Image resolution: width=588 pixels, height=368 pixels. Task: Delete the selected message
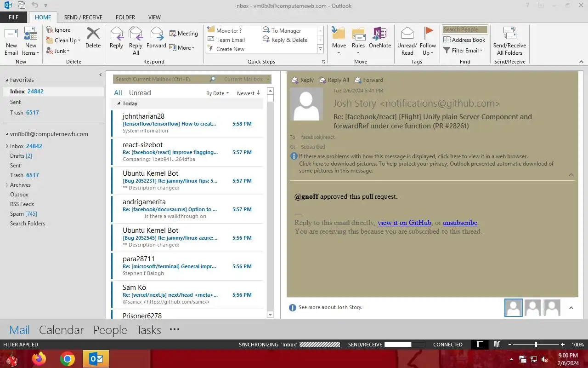(x=93, y=38)
